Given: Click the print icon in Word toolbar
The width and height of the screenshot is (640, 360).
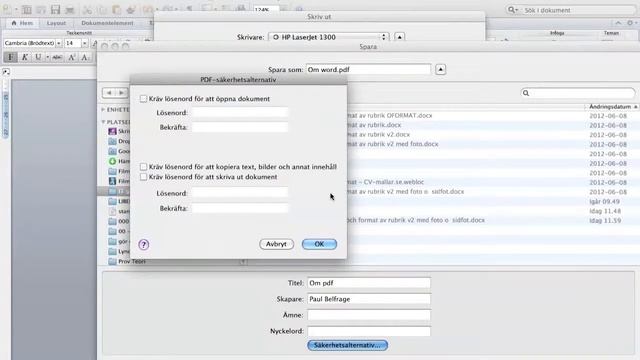Looking at the screenshot, I should pyautogui.click(x=69, y=9).
